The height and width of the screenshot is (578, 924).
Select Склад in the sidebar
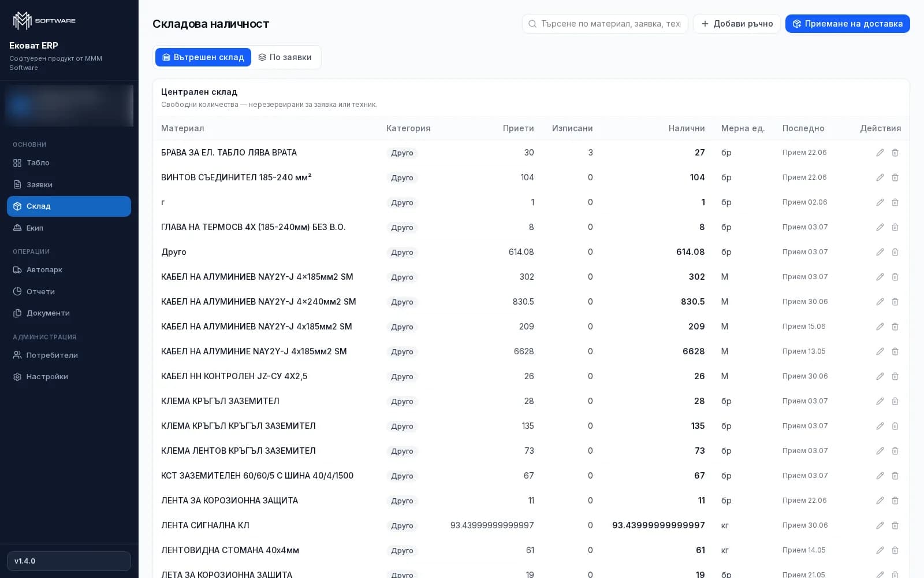tap(69, 206)
